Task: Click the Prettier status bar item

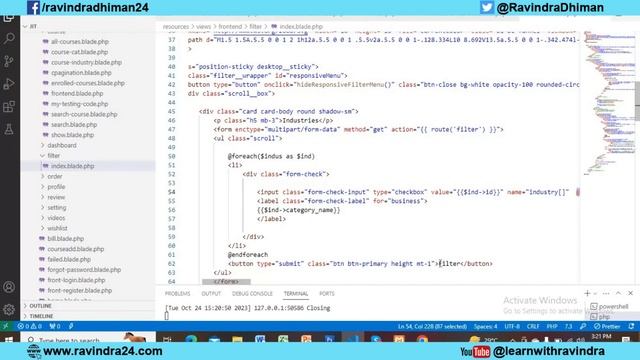Action: click(607, 326)
